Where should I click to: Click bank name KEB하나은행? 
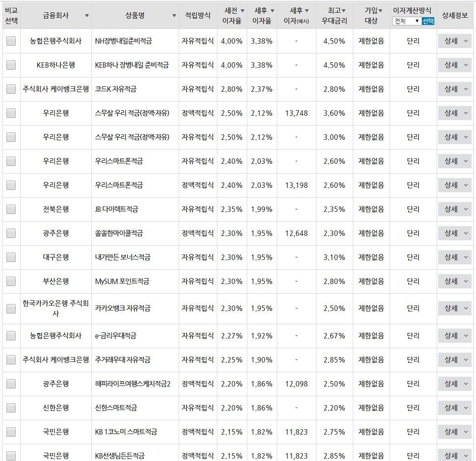56,65
